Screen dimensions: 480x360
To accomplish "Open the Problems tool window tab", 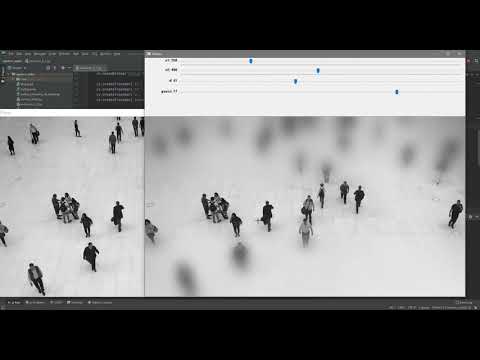I will click(x=35, y=302).
